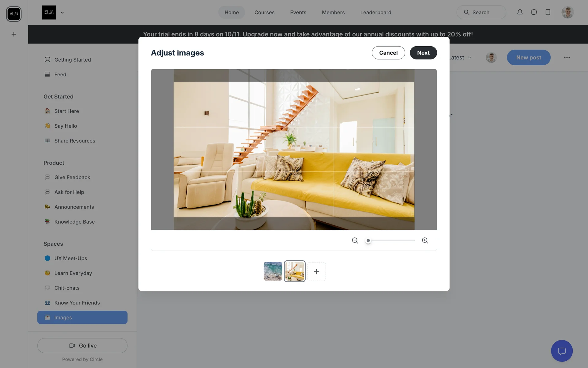Click the zoom out magnifier icon
Viewport: 588px width, 368px height.
[x=355, y=240]
